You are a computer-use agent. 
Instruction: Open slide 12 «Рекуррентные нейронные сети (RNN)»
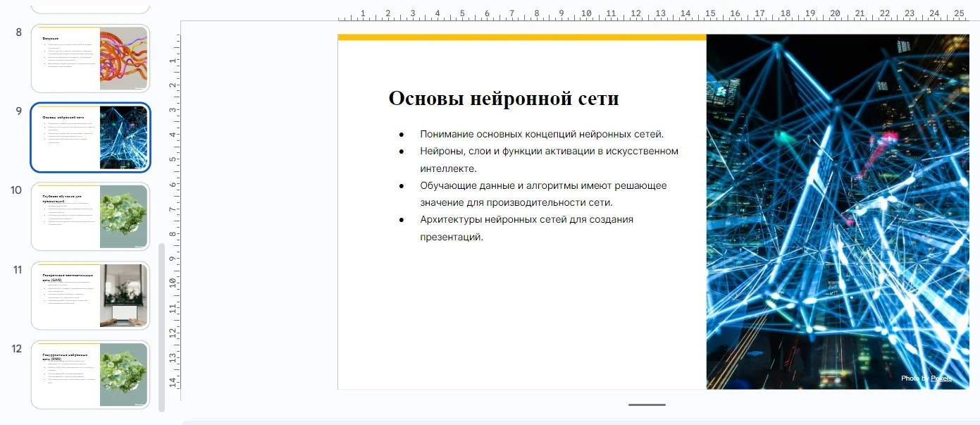pyautogui.click(x=90, y=374)
